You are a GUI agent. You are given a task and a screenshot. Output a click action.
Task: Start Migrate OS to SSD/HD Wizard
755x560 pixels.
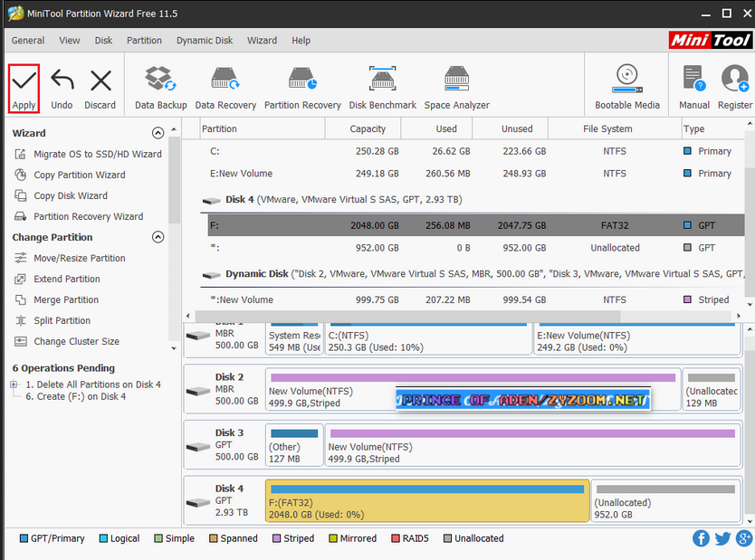pos(88,154)
